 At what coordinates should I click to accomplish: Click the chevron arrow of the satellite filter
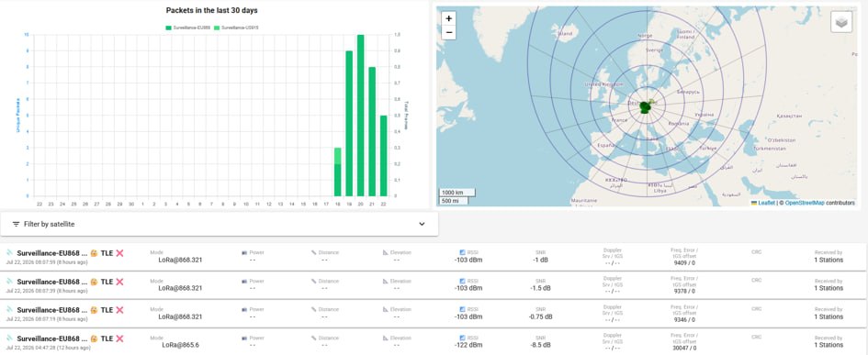(x=422, y=224)
